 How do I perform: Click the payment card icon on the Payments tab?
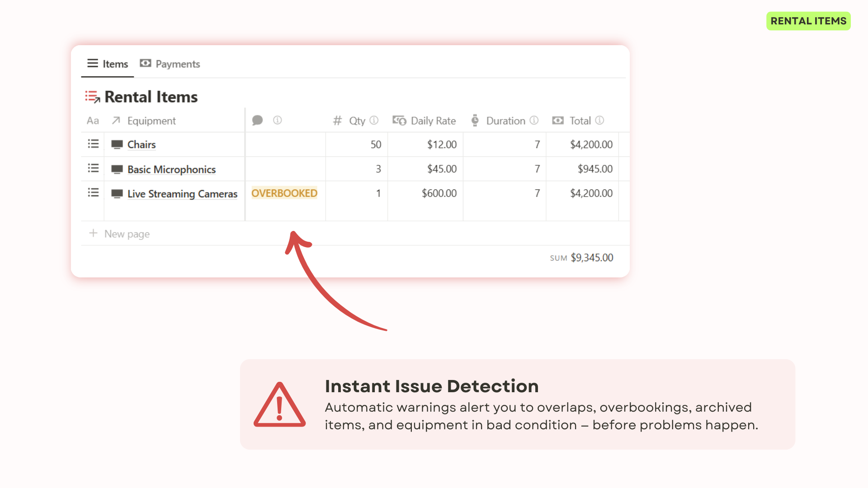[x=145, y=63]
